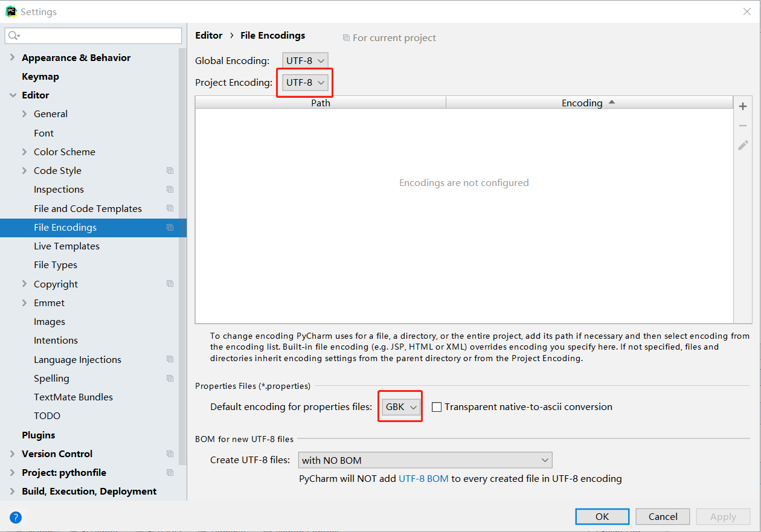Viewport: 761px width, 532px height.
Task: Open Live Templates settings
Action: click(x=66, y=246)
